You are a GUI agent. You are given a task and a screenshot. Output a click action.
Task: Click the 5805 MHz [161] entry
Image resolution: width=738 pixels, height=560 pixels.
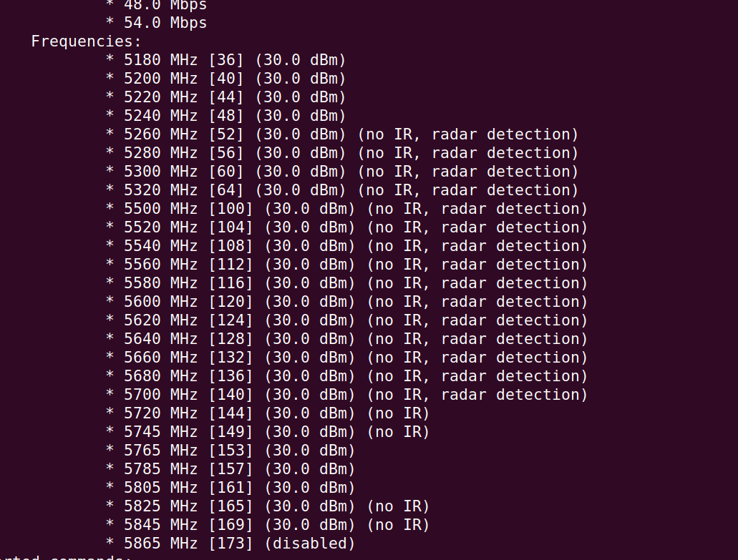point(230,488)
